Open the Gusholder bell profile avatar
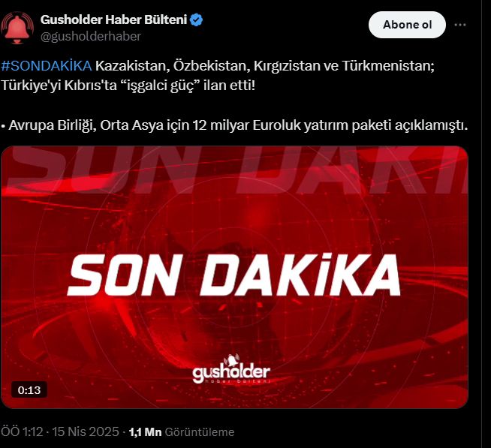 pyautogui.click(x=17, y=28)
